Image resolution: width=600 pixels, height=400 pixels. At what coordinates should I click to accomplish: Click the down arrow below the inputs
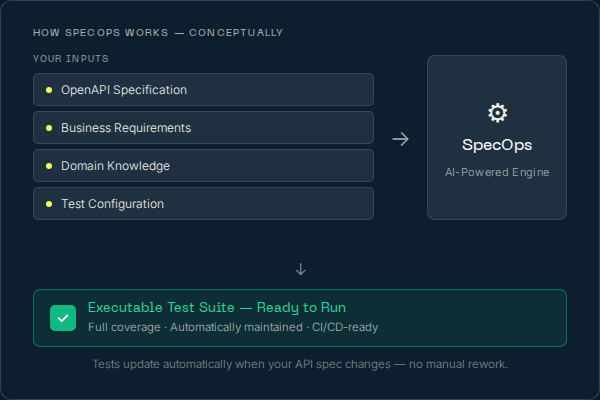pyautogui.click(x=300, y=269)
